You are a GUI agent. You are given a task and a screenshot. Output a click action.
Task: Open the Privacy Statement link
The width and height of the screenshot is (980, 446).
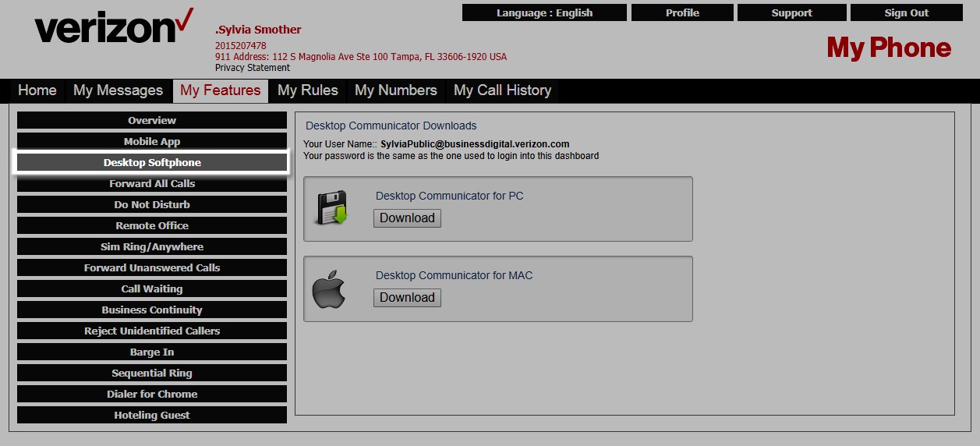click(253, 68)
